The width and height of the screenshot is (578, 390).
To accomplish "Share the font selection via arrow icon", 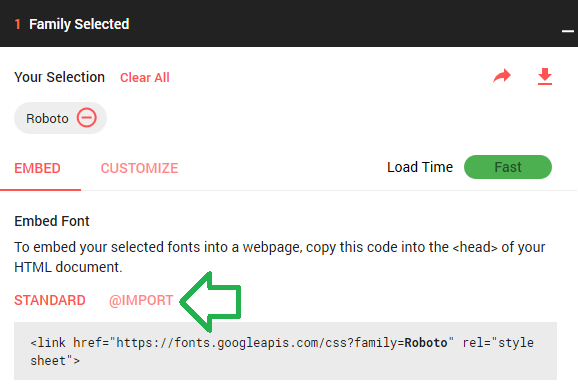I will pos(502,76).
